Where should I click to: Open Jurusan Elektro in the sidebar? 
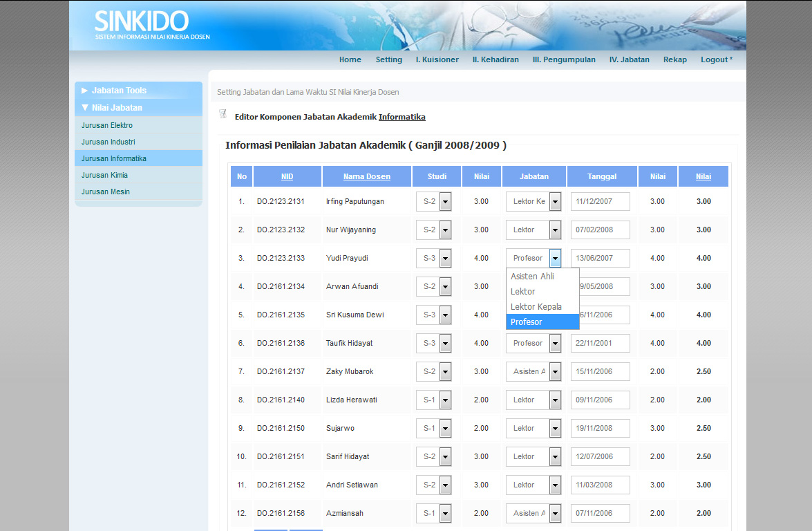107,125
